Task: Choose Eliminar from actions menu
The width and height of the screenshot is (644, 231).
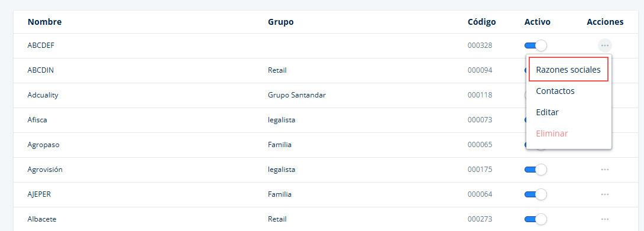Action: click(x=552, y=134)
